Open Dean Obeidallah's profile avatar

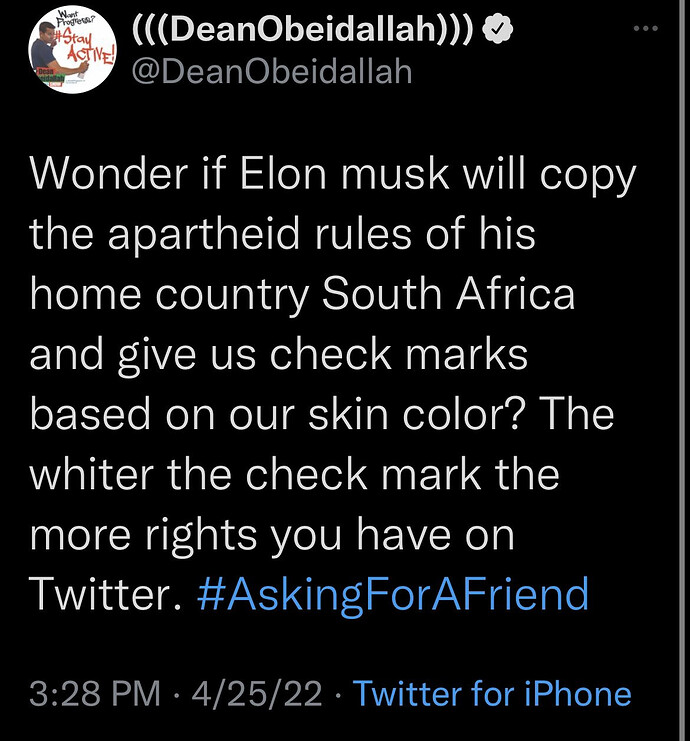pos(72,50)
